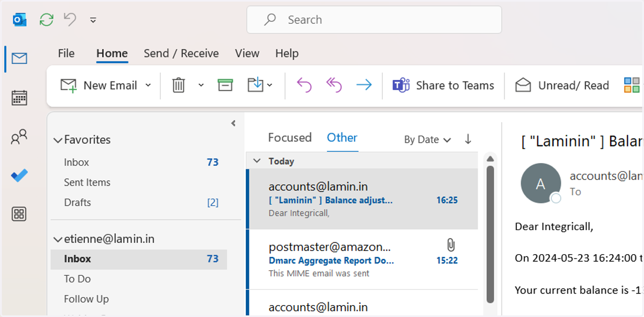Screen dimensions: 644x317
Task: Click Share to Teams button
Action: tap(443, 85)
